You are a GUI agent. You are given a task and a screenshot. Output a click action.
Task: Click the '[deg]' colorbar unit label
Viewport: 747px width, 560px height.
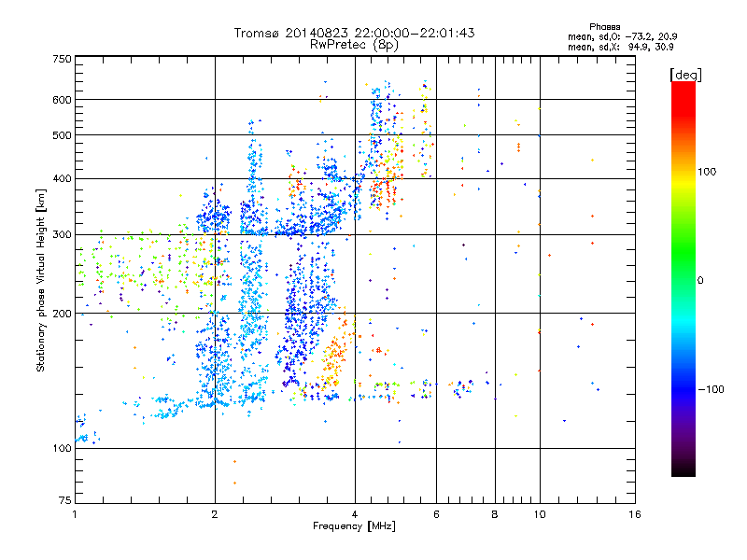coord(685,75)
